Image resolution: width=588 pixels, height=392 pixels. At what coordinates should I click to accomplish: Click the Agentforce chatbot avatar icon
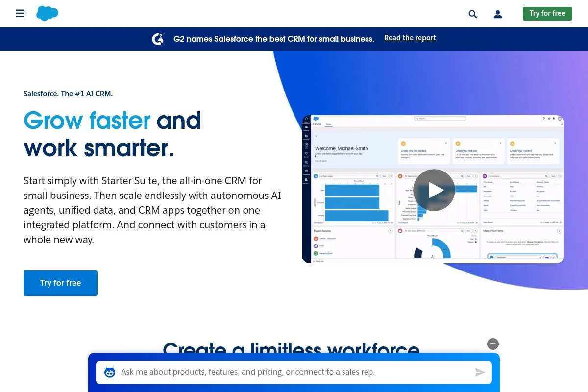[110, 372]
